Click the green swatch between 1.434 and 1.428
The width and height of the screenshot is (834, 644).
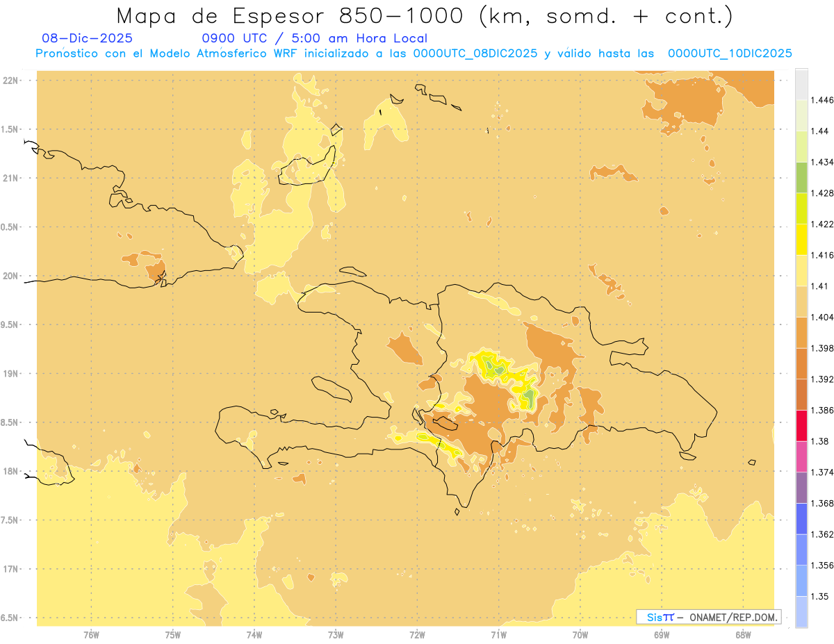click(x=801, y=178)
